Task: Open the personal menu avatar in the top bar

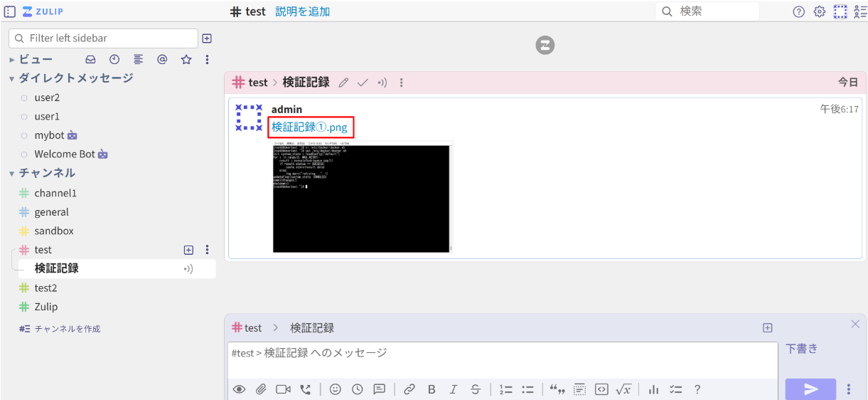Action: point(840,11)
